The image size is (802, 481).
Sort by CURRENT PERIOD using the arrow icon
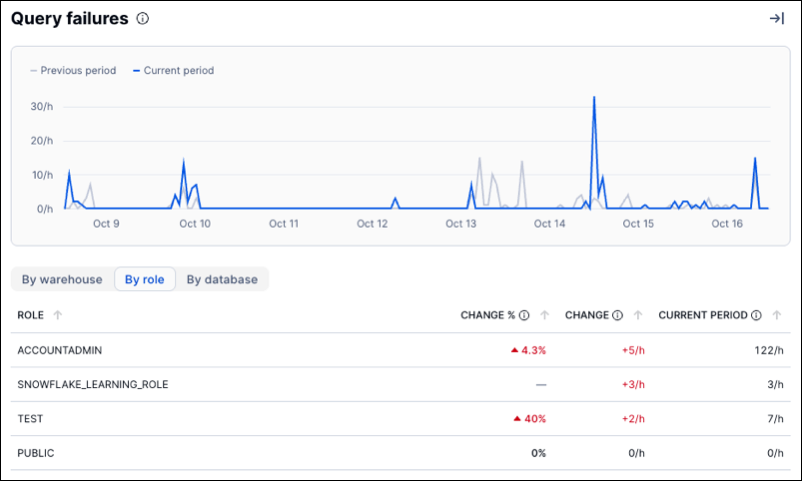776,315
